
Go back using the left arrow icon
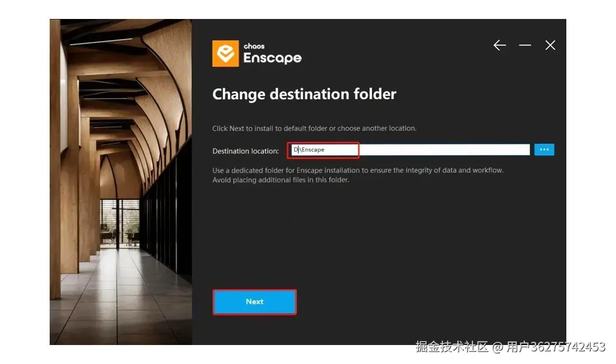coord(500,45)
